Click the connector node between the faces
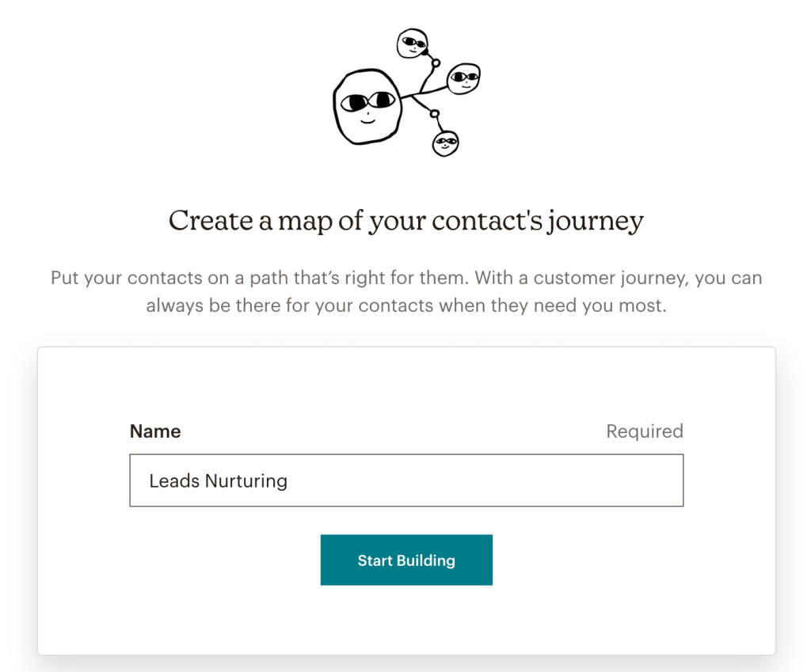Viewport: 811px width, 672px height. click(436, 63)
